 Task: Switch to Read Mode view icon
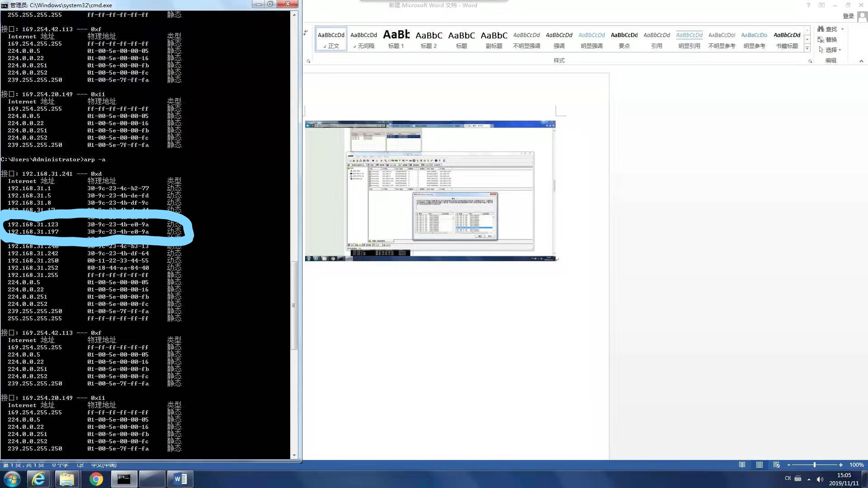(742, 465)
